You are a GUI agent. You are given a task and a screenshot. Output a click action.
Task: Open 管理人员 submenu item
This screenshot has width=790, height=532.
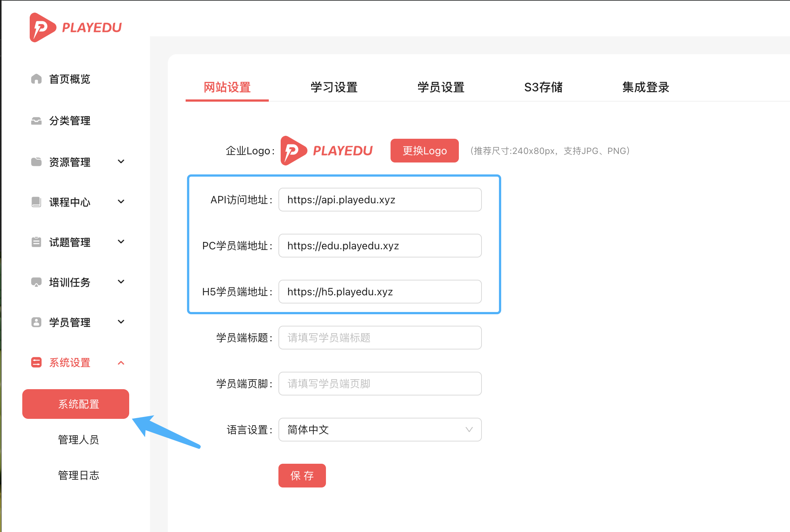click(78, 440)
